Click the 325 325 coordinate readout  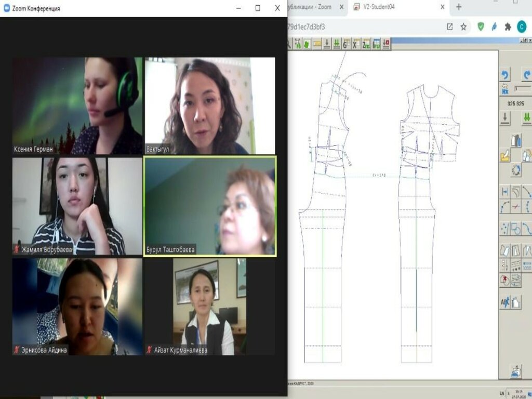(516, 103)
